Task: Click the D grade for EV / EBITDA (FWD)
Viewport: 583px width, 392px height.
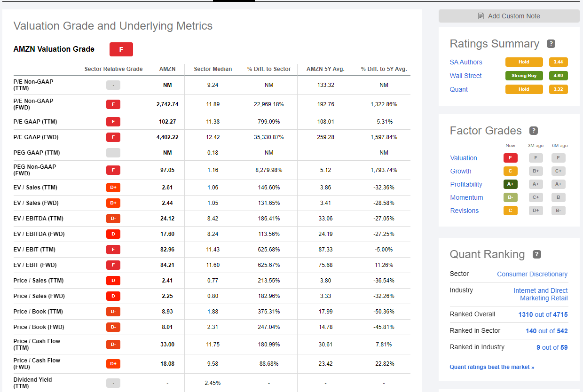Action: 113,234
